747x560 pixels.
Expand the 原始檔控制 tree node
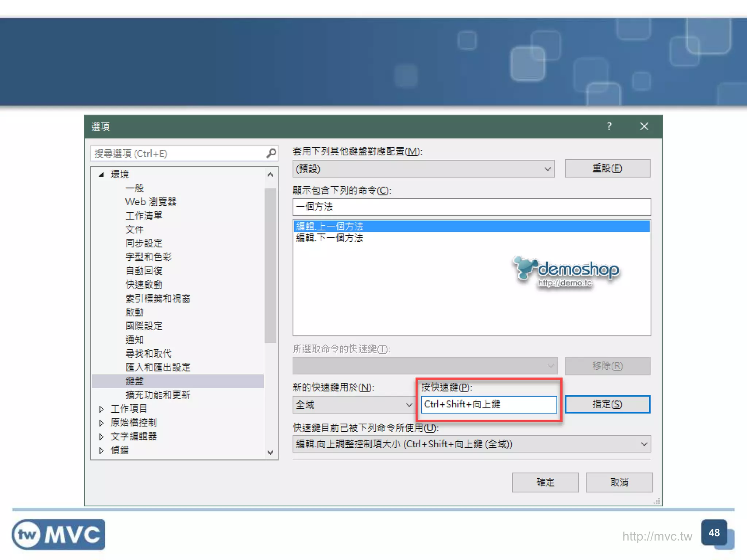pyautogui.click(x=101, y=423)
